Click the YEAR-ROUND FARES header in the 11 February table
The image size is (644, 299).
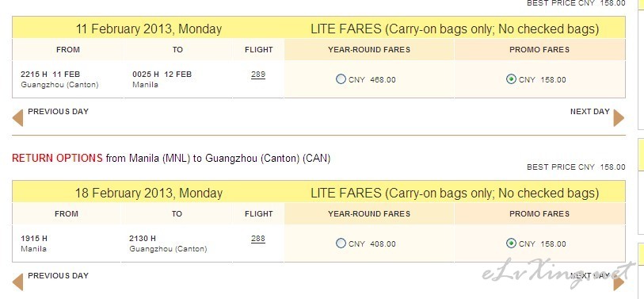tap(369, 50)
